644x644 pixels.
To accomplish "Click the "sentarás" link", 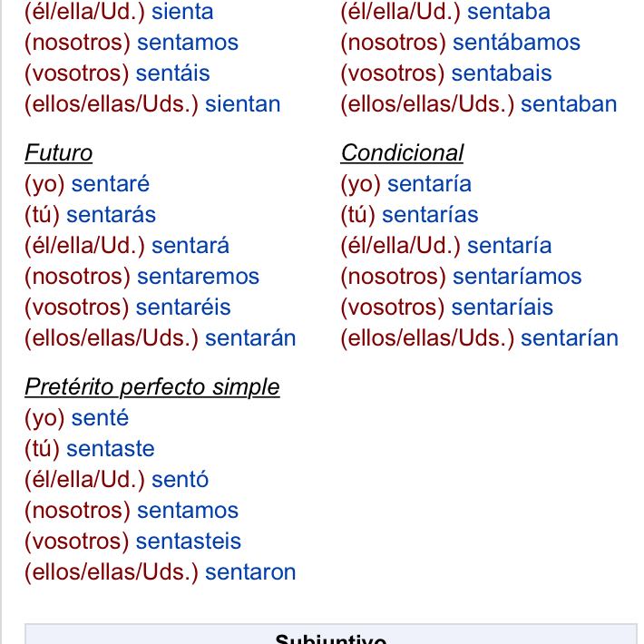I will pos(111,215).
